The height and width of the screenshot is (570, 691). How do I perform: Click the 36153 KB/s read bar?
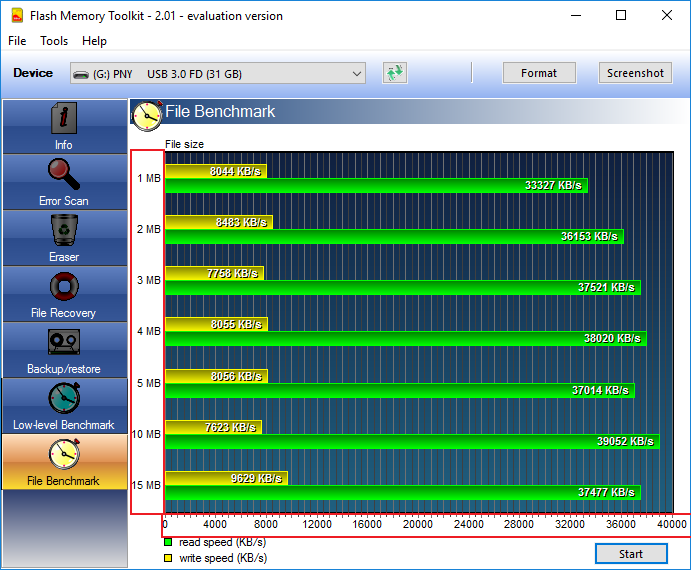[x=394, y=236]
